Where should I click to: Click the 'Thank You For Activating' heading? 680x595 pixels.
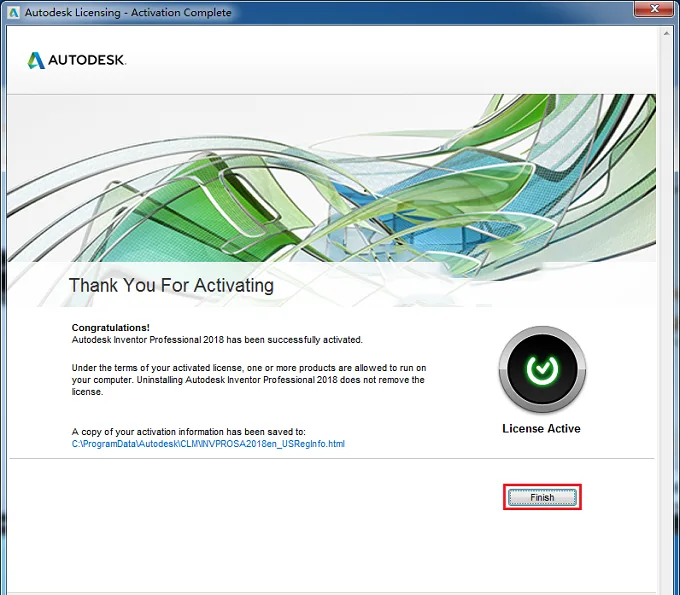(171, 285)
